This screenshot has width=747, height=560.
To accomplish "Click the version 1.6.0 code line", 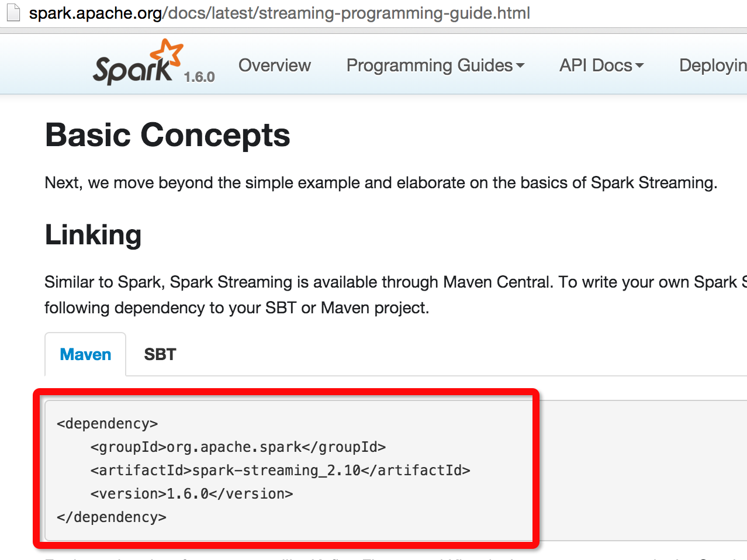I will click(192, 494).
